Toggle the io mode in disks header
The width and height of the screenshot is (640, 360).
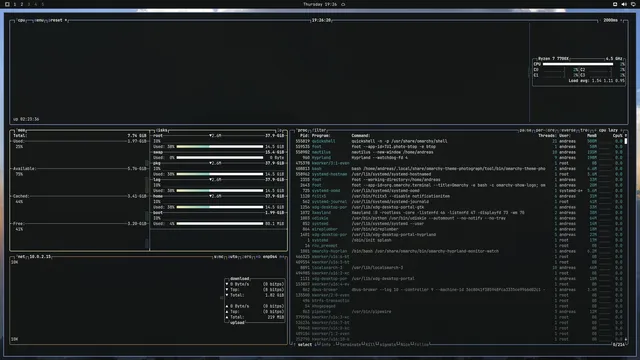[280, 130]
